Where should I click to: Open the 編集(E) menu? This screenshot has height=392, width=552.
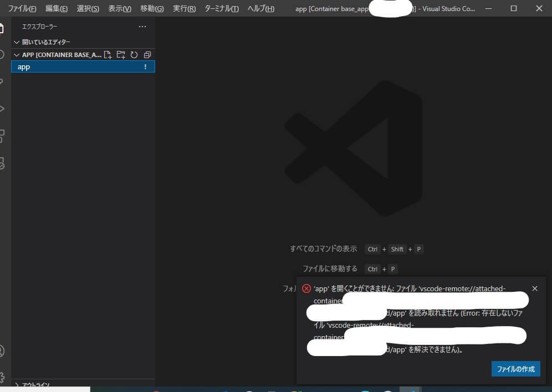pos(57,8)
